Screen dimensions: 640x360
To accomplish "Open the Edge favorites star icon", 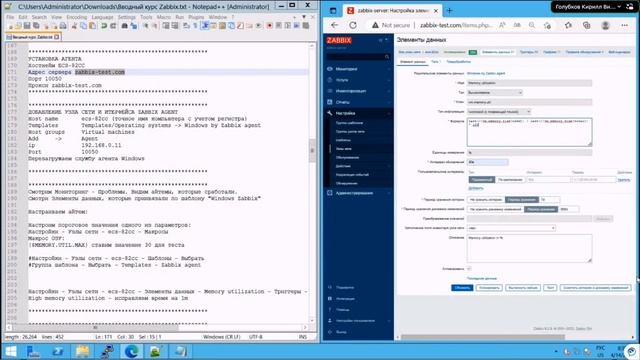I will [568, 25].
